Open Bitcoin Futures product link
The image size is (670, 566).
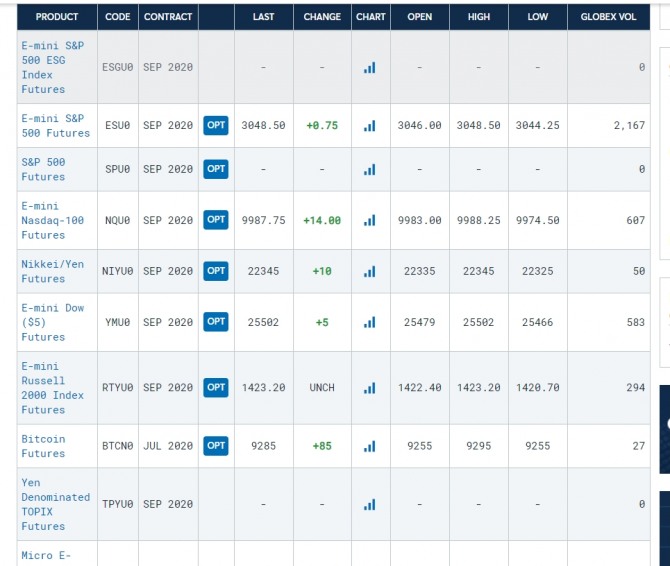coord(43,446)
